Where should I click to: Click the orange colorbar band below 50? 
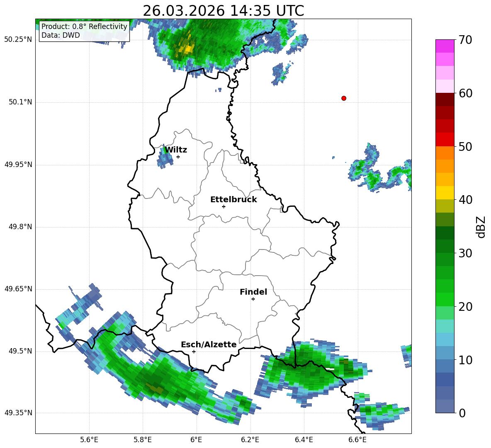445,153
